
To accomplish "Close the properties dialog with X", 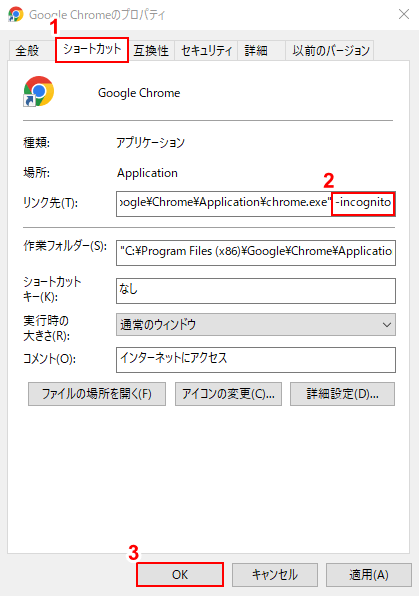I will click(x=403, y=14).
